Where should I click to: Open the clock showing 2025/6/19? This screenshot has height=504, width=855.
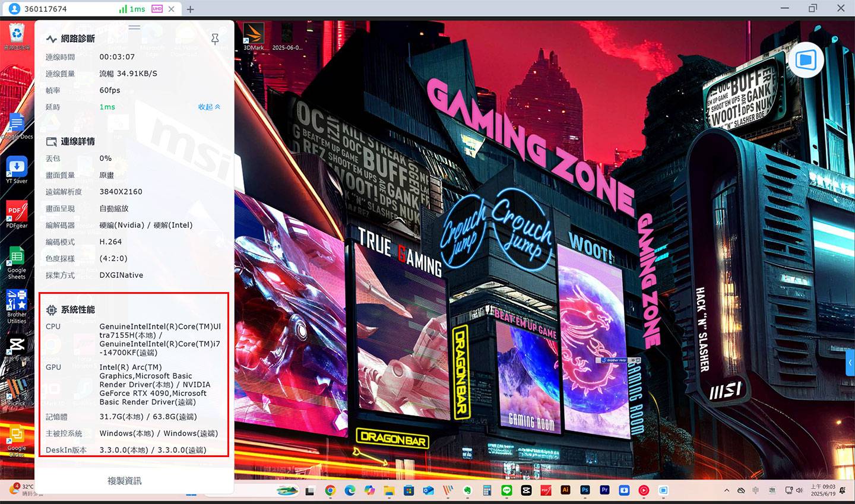click(x=823, y=490)
